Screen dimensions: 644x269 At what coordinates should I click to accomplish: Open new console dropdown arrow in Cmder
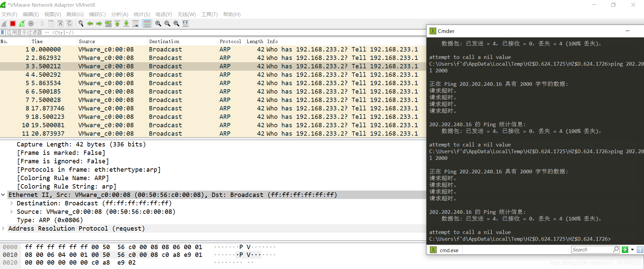pos(632,249)
